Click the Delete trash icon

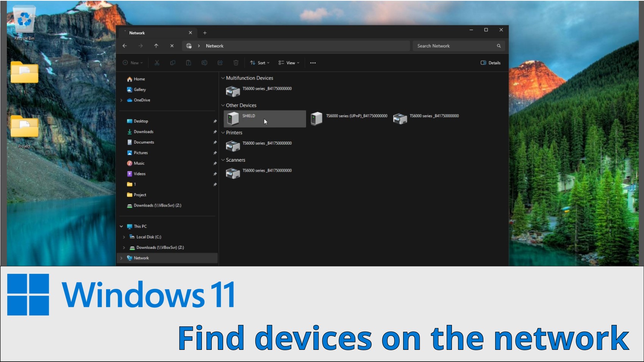click(236, 63)
